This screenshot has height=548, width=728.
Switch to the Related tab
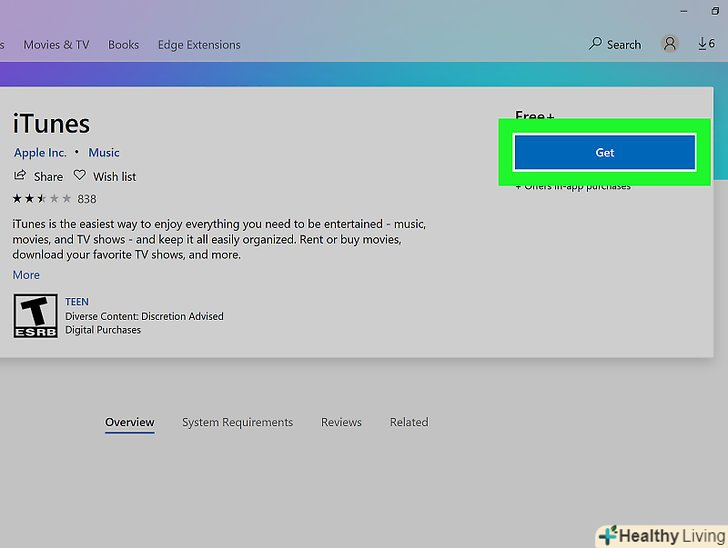409,422
